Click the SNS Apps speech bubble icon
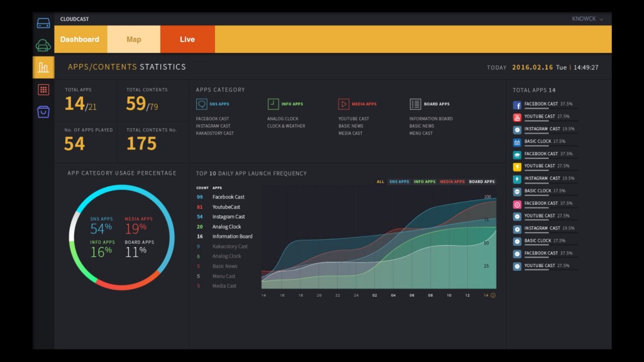 point(201,104)
